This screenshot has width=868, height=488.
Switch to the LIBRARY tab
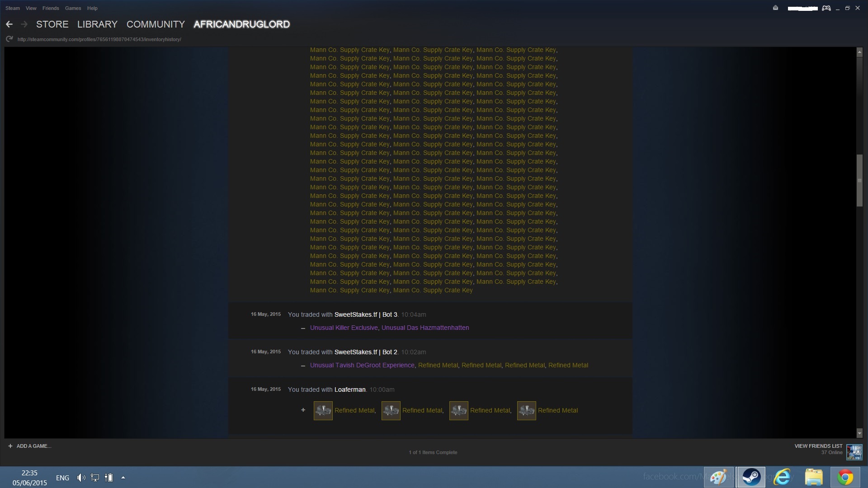[x=97, y=24]
